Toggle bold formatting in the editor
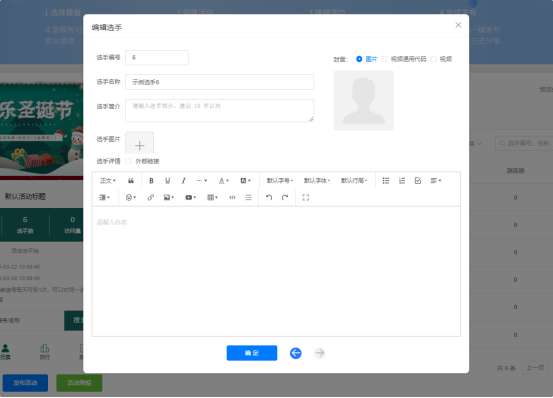This screenshot has height=398, width=553. point(151,181)
